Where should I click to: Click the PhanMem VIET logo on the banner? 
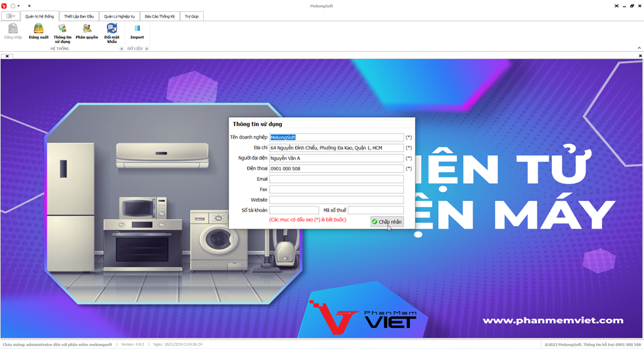pos(363,316)
